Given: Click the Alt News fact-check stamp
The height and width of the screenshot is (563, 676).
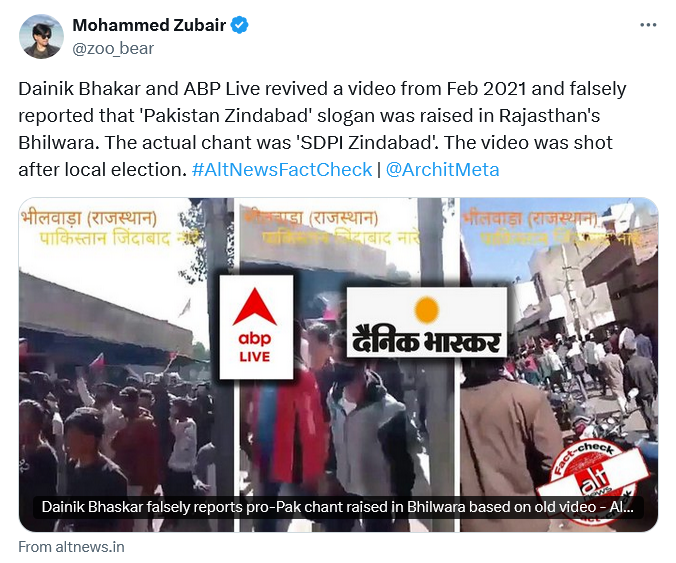Looking at the screenshot, I should (x=593, y=481).
